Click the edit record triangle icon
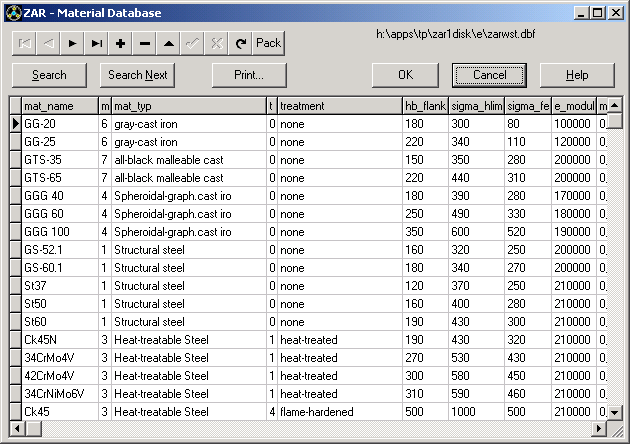Screen dimensions: 630x444 [x=169, y=43]
